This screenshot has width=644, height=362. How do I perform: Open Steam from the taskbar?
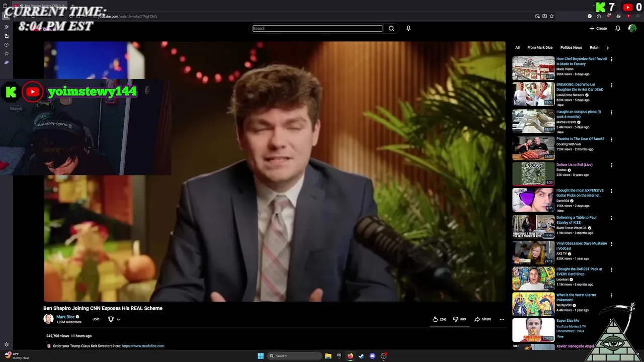(x=361, y=356)
